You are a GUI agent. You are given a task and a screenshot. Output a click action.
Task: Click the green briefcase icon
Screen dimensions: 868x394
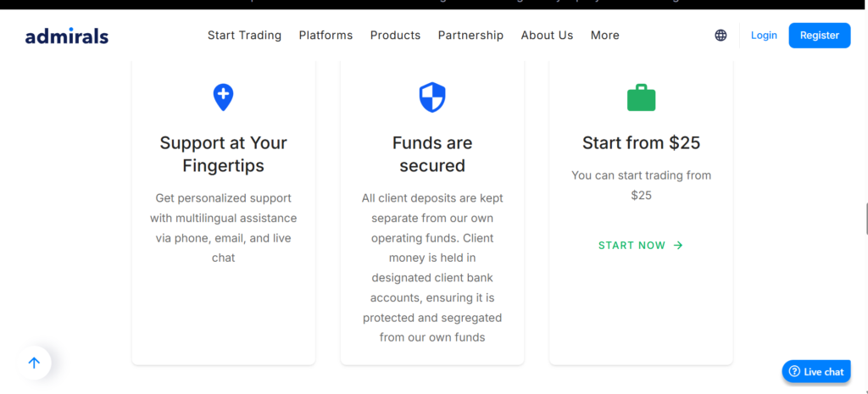[641, 97]
